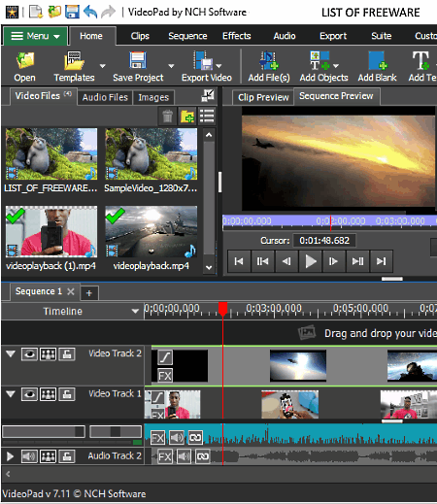The width and height of the screenshot is (437, 504).
Task: Click the red timeline playhead marker
Action: tap(222, 309)
